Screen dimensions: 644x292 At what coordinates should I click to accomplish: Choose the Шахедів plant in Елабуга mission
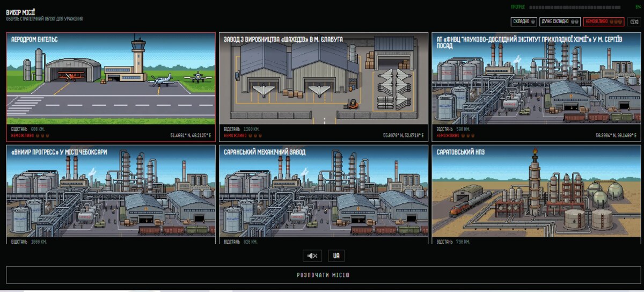tap(324, 86)
